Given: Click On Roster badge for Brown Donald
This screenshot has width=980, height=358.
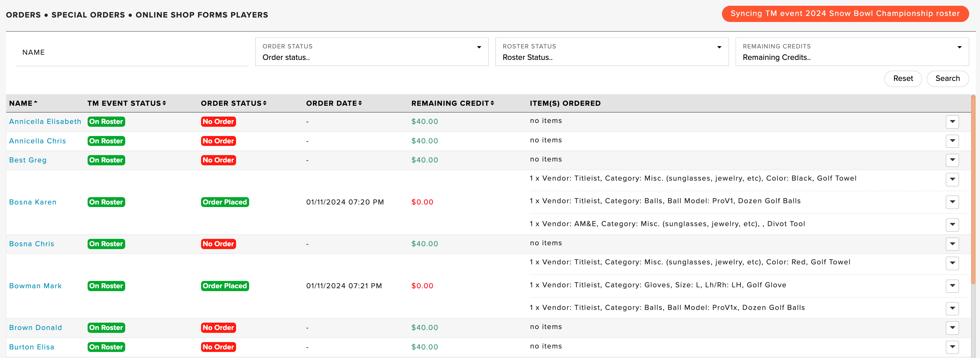Looking at the screenshot, I should pyautogui.click(x=106, y=327).
